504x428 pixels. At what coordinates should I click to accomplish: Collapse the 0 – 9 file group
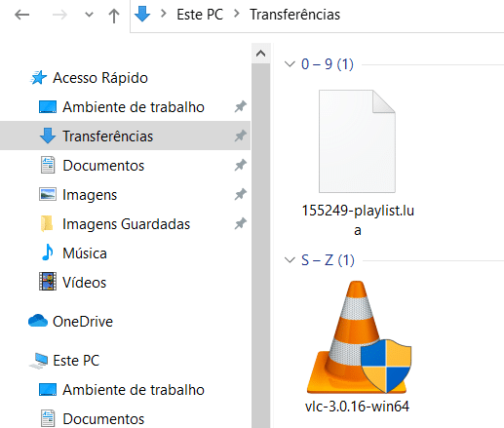coord(290,64)
